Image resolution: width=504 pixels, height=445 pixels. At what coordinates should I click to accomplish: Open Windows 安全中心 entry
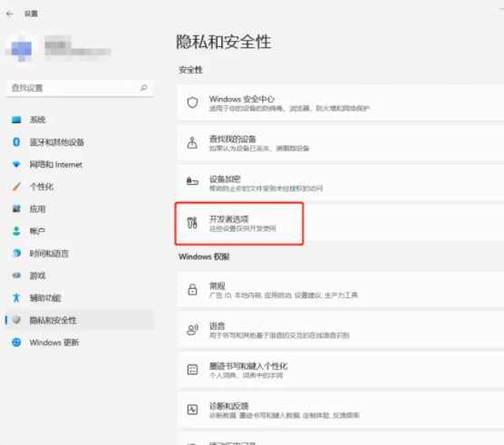[341, 102]
